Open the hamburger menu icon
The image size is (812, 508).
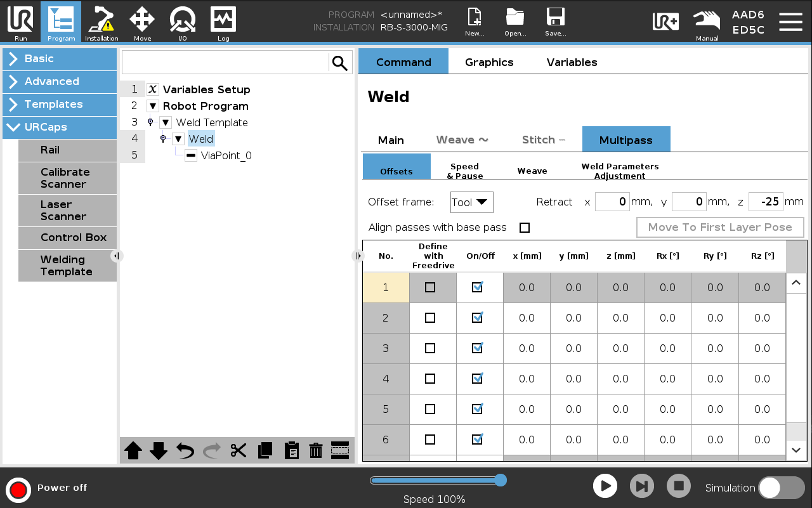pos(790,22)
